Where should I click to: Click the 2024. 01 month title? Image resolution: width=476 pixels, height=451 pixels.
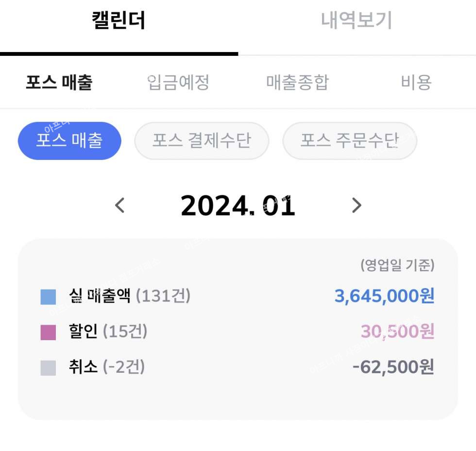click(x=238, y=206)
